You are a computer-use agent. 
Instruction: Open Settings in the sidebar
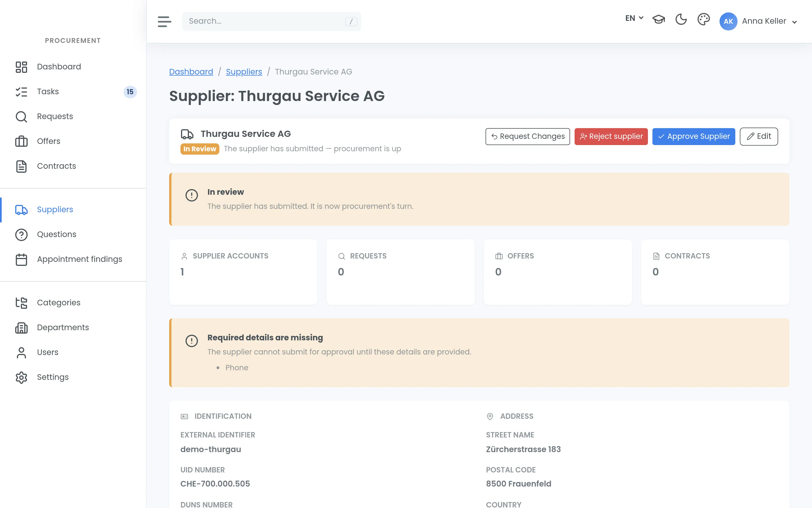73,377
